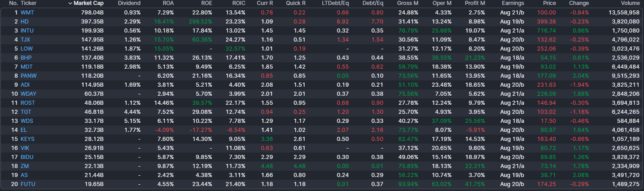Open the VIK ticker link

coord(25,148)
